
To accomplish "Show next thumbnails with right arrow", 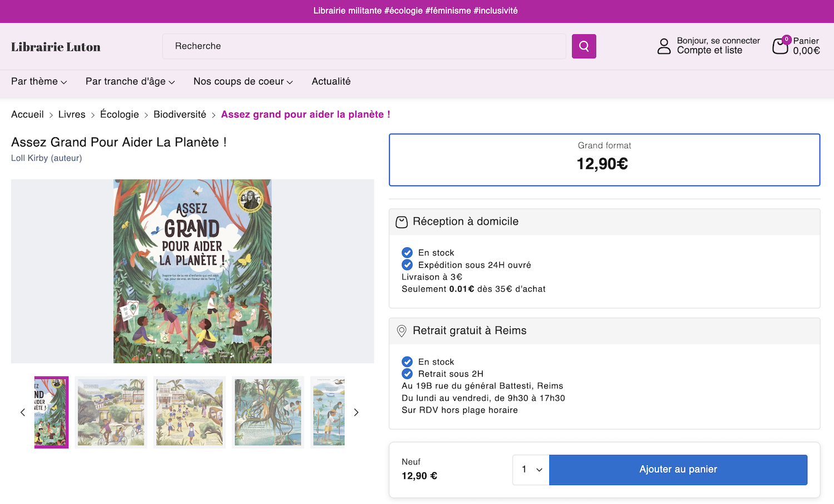I will (356, 412).
